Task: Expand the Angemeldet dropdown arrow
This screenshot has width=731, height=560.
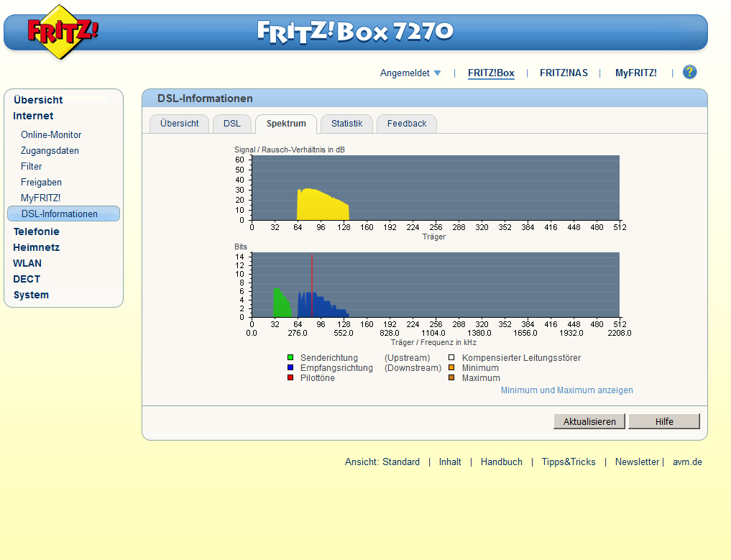Action: click(437, 73)
